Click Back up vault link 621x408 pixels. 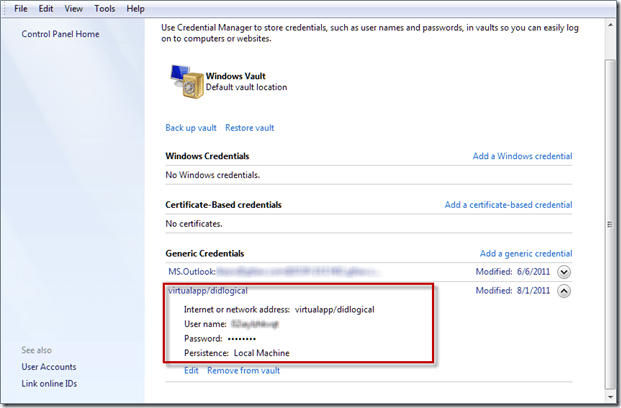click(191, 128)
